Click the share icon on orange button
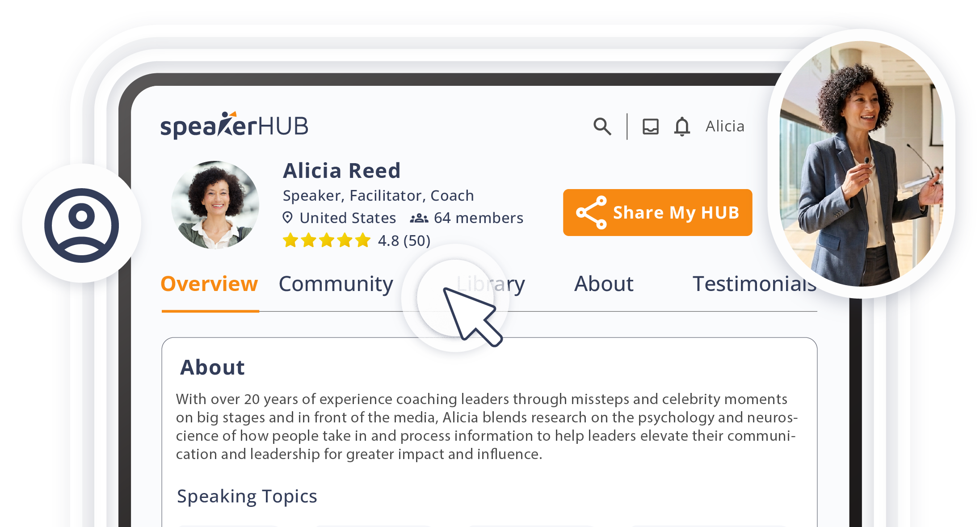The image size is (980, 527). pos(591,213)
